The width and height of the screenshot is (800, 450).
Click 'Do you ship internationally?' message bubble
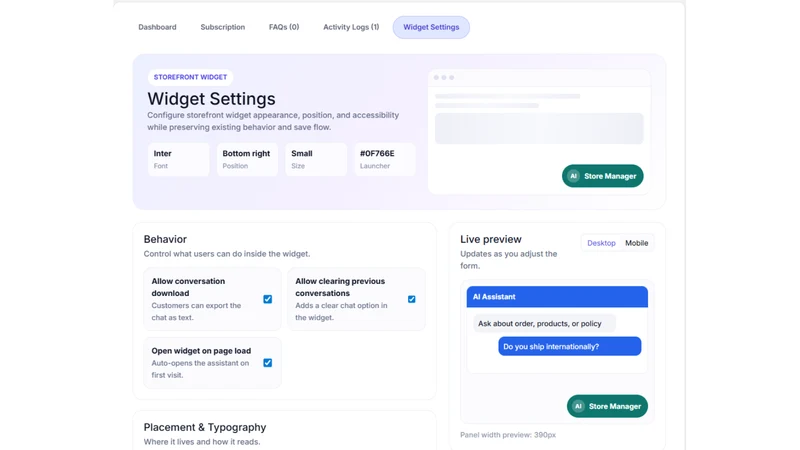[x=569, y=346]
